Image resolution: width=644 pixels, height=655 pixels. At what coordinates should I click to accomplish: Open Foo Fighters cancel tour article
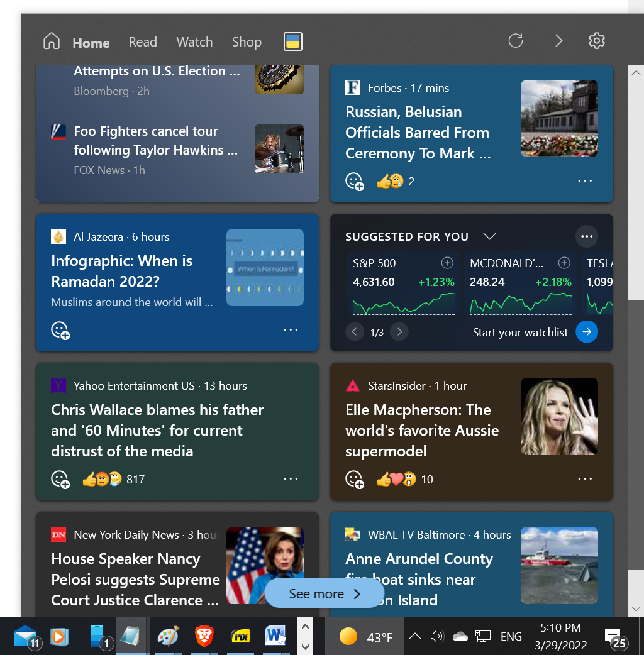(155, 141)
